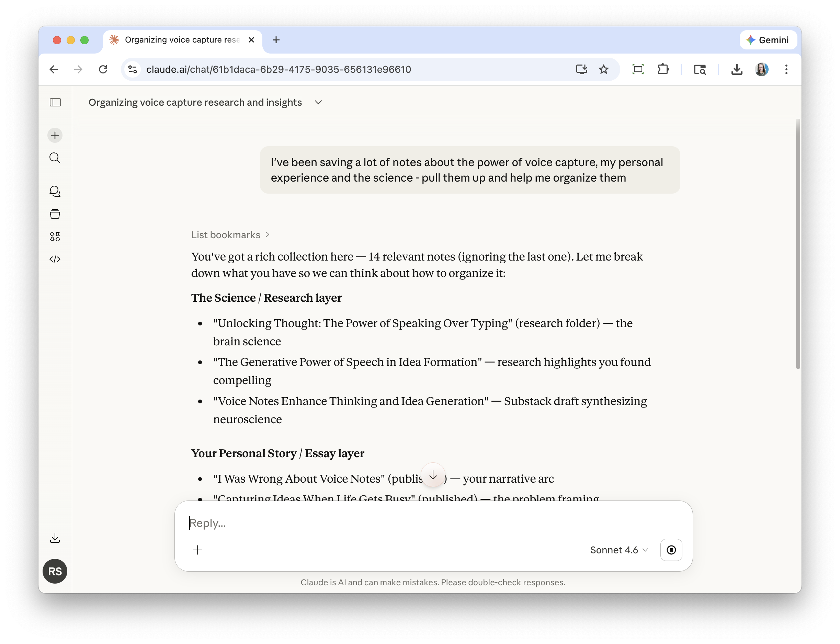
Task: Open the conversation title dropdown
Action: pyautogui.click(x=318, y=102)
